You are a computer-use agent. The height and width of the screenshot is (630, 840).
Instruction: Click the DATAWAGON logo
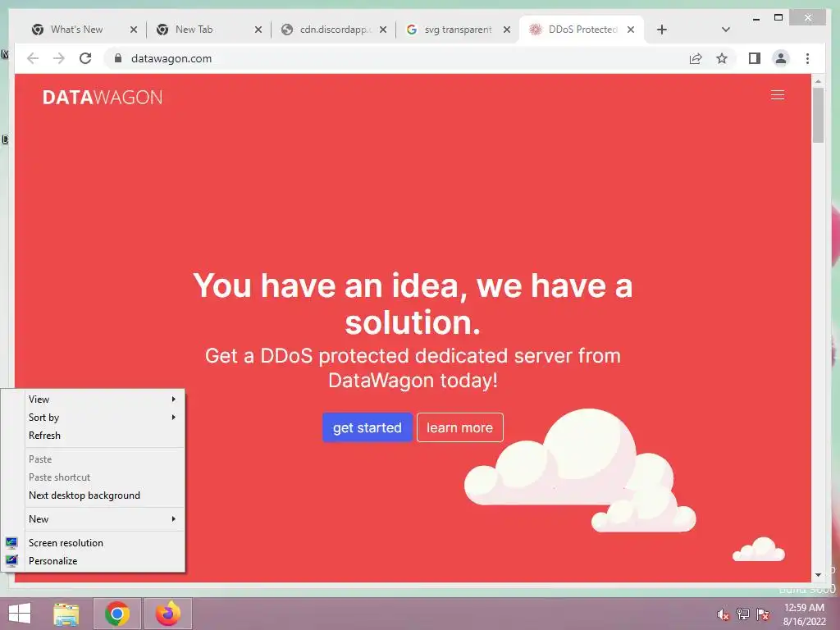[x=103, y=97]
